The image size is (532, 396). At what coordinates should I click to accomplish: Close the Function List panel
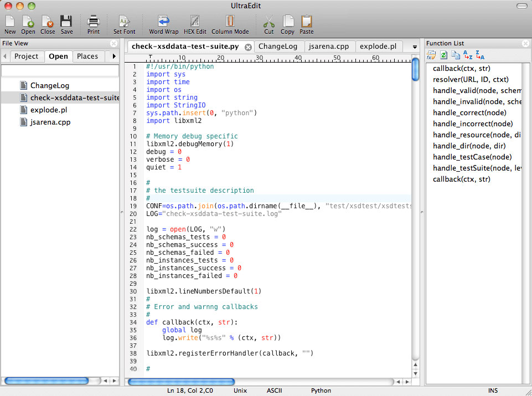coord(525,43)
